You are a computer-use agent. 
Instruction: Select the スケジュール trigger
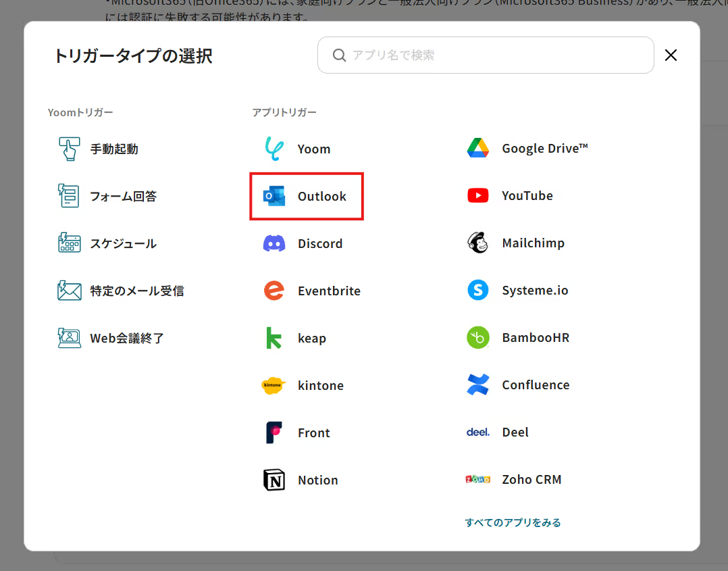(123, 243)
